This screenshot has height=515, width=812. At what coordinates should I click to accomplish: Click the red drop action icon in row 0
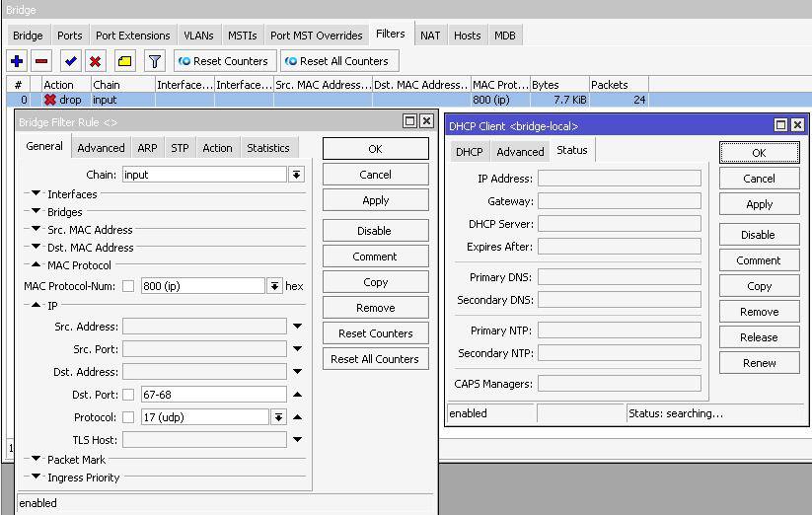pos(49,100)
